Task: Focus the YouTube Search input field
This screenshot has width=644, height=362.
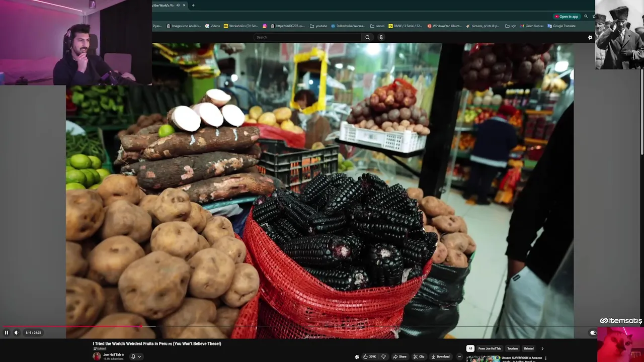Action: point(308,37)
